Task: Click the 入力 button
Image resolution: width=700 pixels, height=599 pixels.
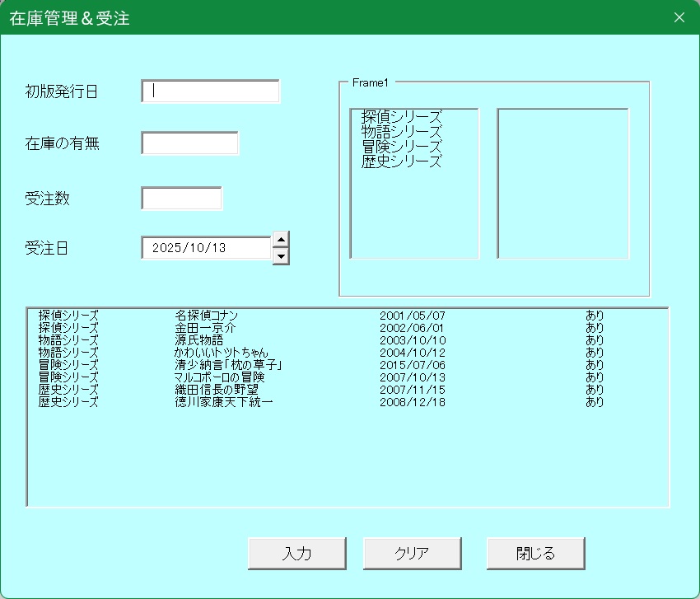Action: click(296, 553)
